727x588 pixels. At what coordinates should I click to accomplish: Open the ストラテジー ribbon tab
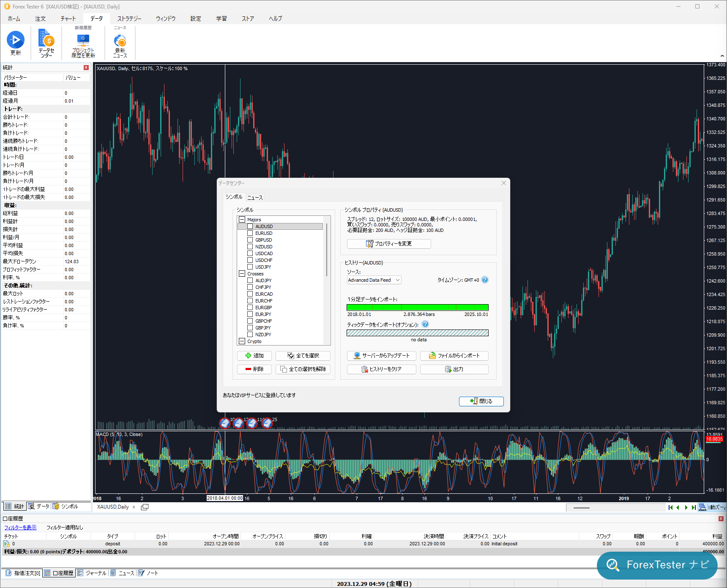click(129, 19)
